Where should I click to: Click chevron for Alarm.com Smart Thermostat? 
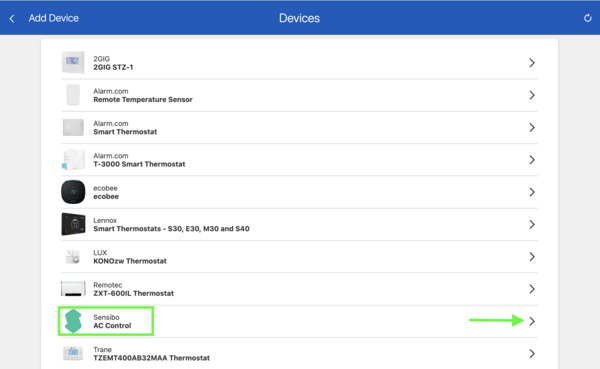(532, 127)
